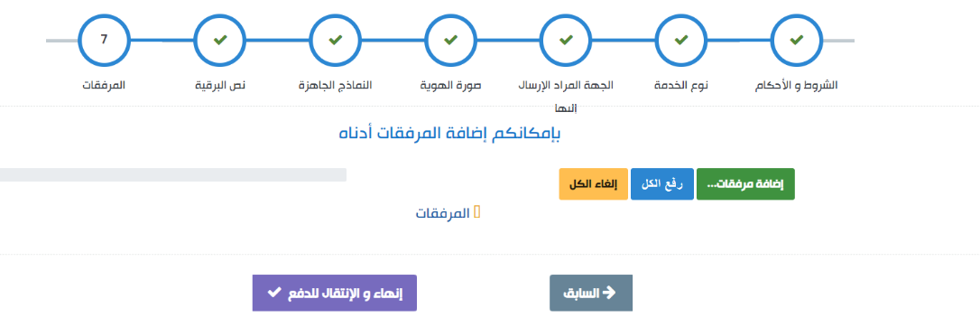The width and height of the screenshot is (980, 327).
Task: Go back with the السابق button
Action: [x=591, y=293]
